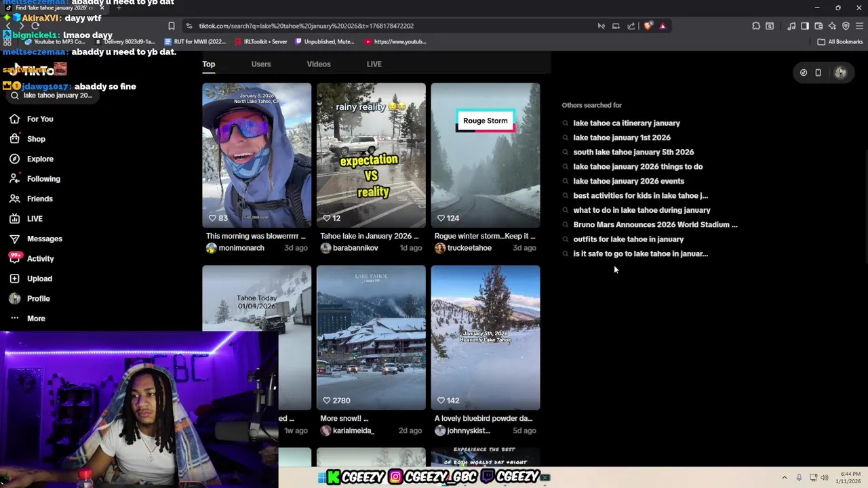Open Activity notifications with 99+ badge
Screen dimensions: 868x488
coord(31,258)
